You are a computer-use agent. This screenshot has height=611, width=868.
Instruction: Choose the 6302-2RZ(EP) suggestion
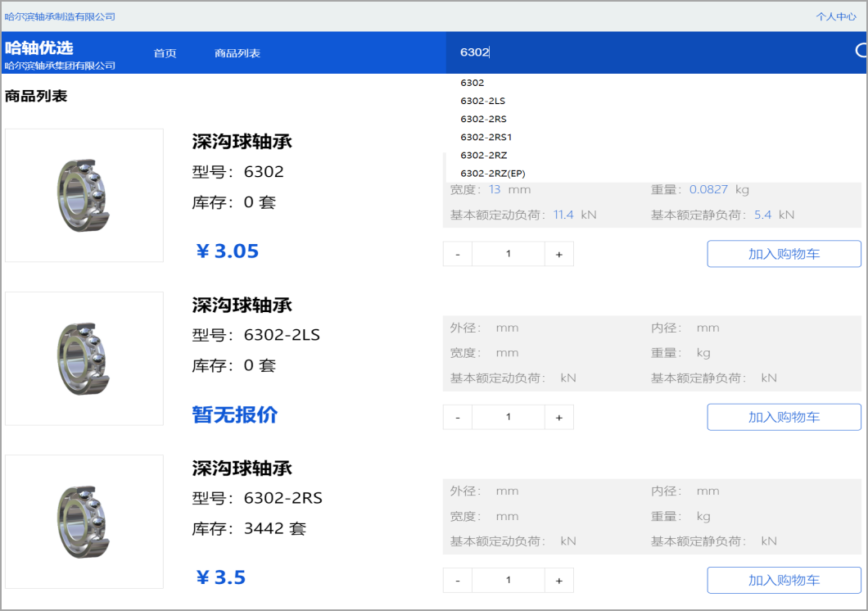pos(491,173)
